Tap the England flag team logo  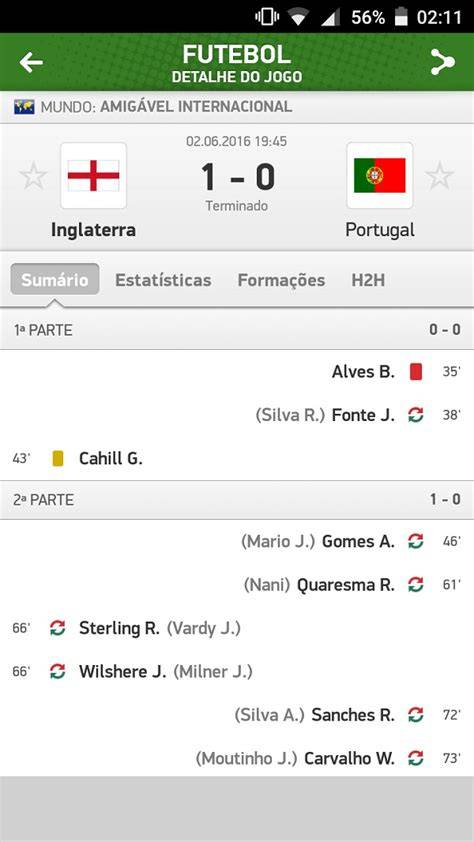tap(93, 176)
